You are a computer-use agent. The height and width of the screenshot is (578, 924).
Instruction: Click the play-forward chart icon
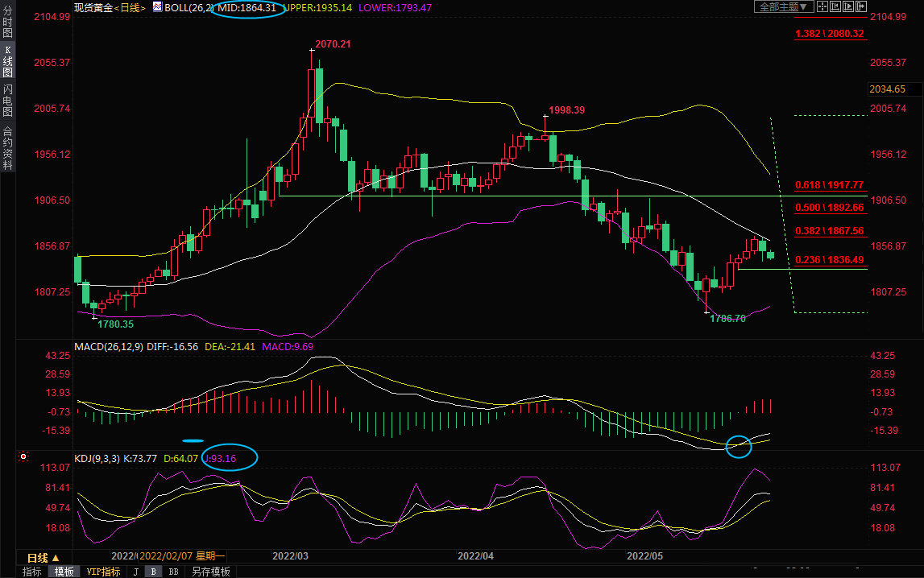847,6
